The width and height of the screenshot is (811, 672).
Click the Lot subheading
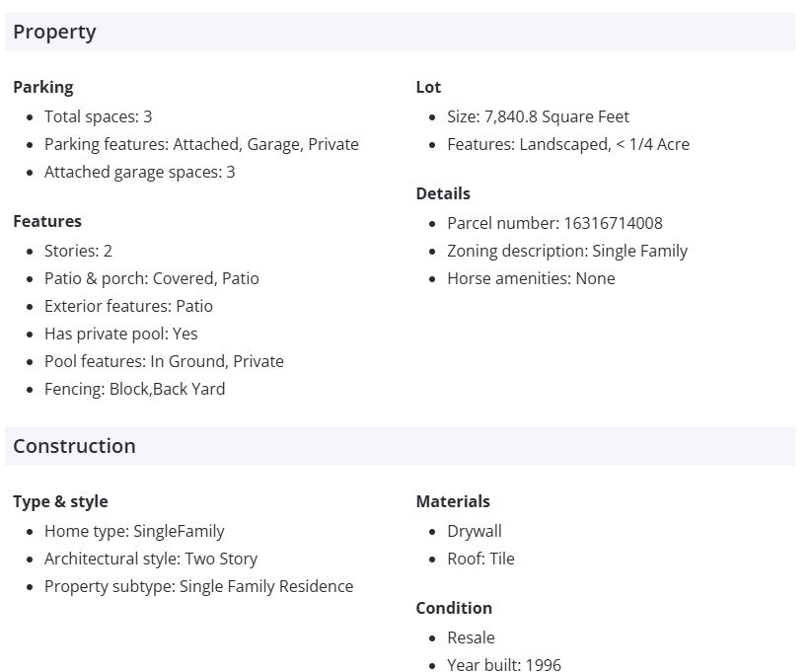[x=428, y=87]
